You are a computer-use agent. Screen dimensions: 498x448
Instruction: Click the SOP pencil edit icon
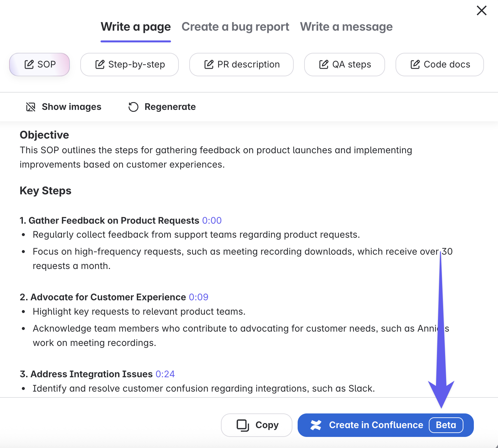click(29, 65)
